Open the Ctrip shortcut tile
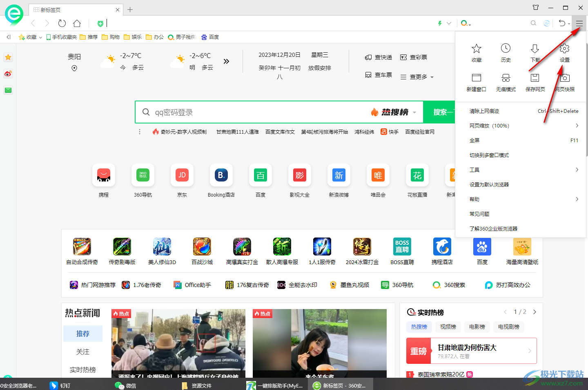588x390 pixels. click(104, 175)
